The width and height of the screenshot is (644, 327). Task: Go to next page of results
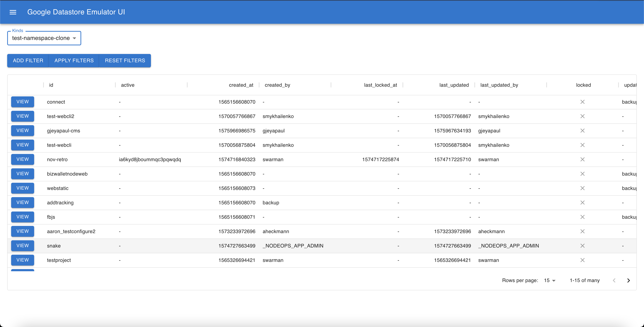[628, 280]
